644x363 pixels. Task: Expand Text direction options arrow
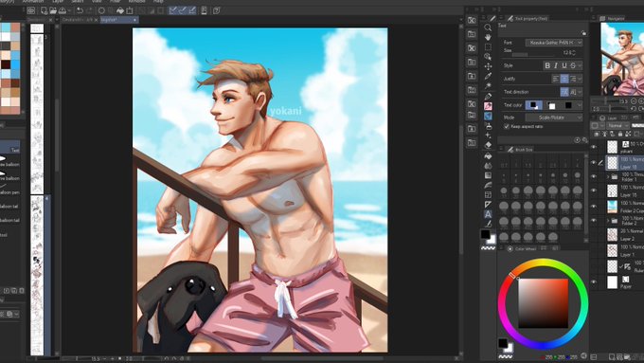click(x=580, y=92)
